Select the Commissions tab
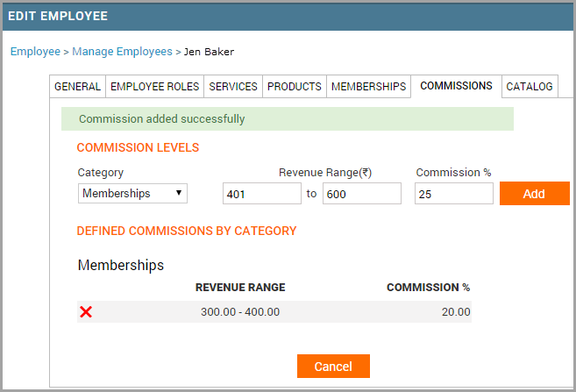Viewport: 576px width, 392px height. (x=456, y=86)
